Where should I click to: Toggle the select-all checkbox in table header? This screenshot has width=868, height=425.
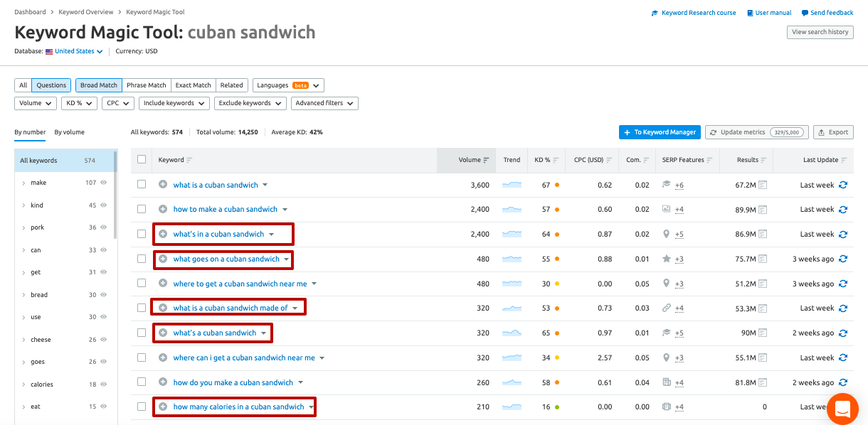point(142,160)
